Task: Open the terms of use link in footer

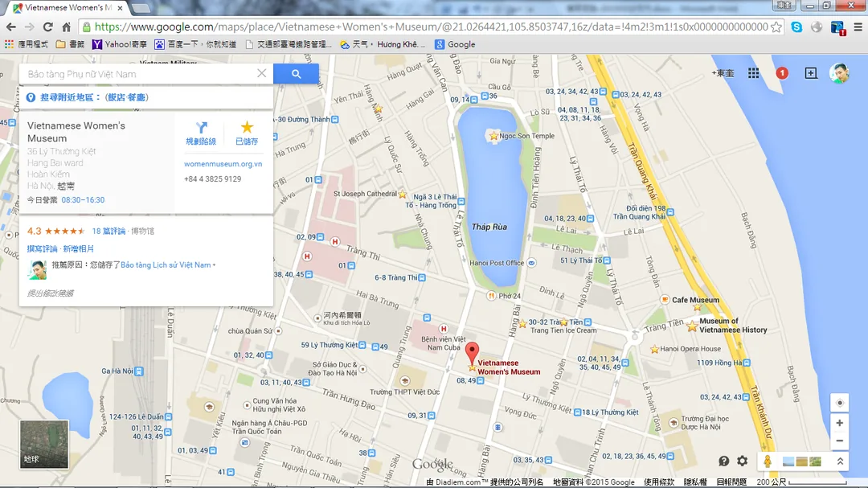Action: pos(659,482)
